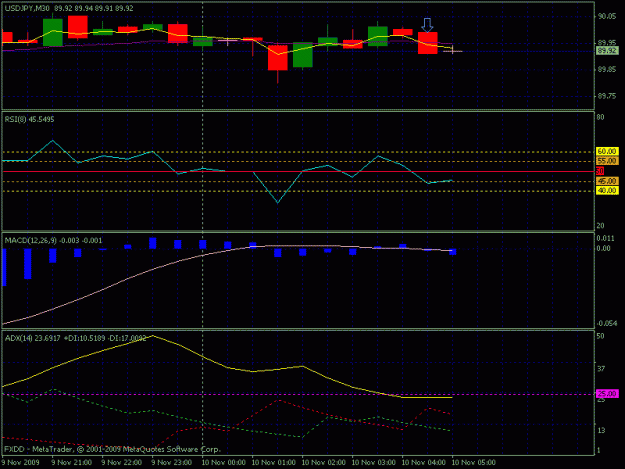Click the 10 Nov 02:00 time label
Screen dimensions: 625x469
tap(323, 463)
